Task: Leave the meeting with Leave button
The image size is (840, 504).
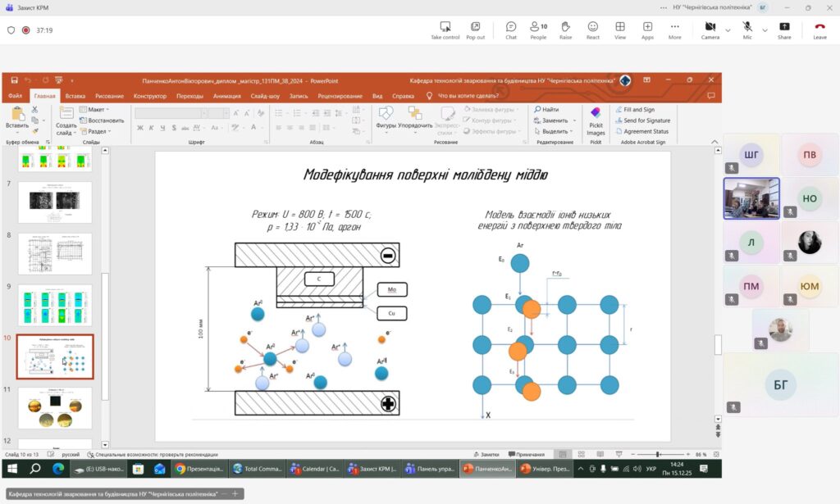Action: click(819, 30)
